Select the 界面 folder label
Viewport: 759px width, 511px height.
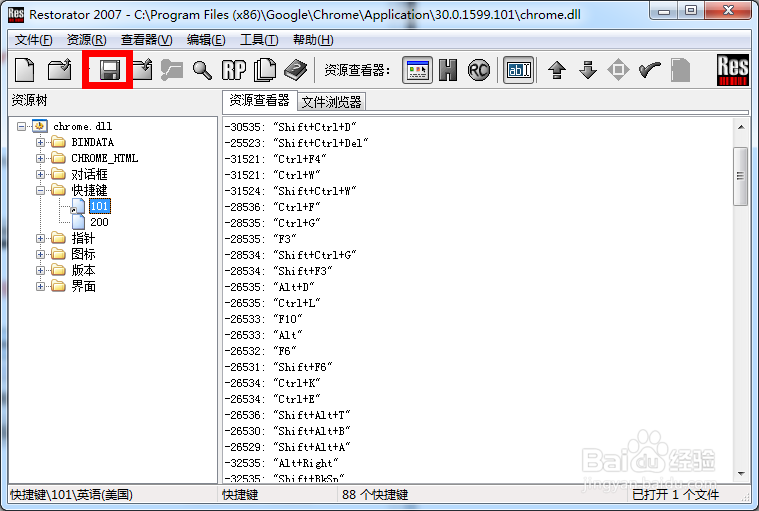(83, 286)
